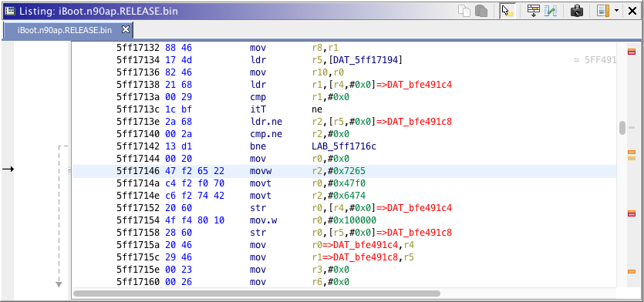Select address 5ff1715e in the listing

pos(138,270)
